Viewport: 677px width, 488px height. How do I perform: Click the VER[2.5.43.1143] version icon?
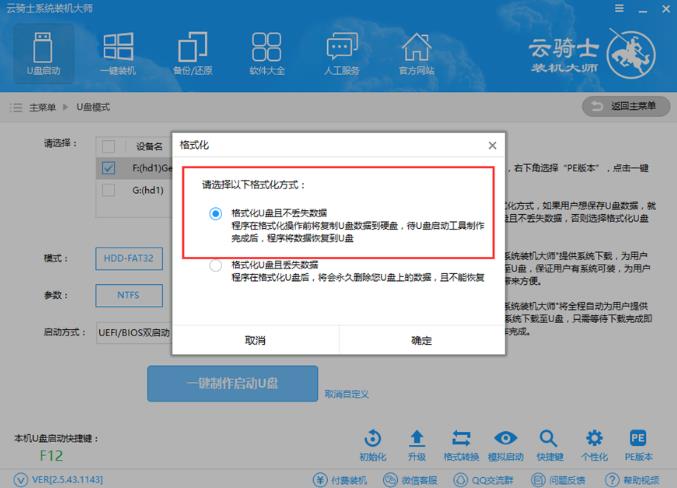[20, 479]
